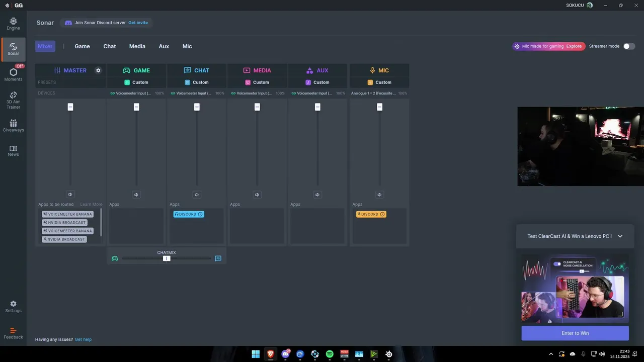Click the Discord info icon in Mic apps

coord(382,214)
